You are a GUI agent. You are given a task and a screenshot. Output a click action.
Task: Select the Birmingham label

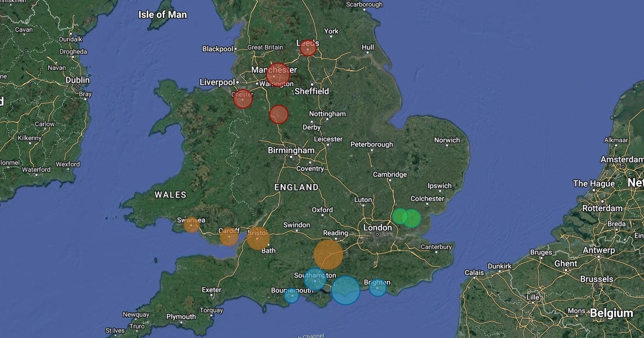click(291, 150)
